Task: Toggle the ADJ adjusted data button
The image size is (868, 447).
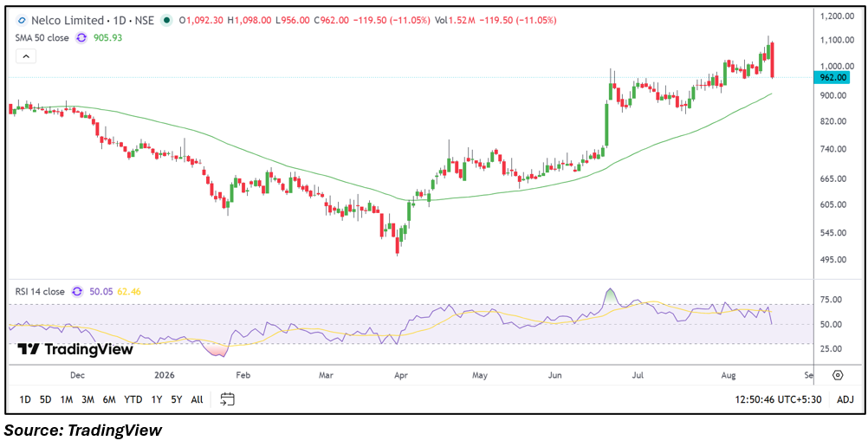Action: tap(845, 399)
